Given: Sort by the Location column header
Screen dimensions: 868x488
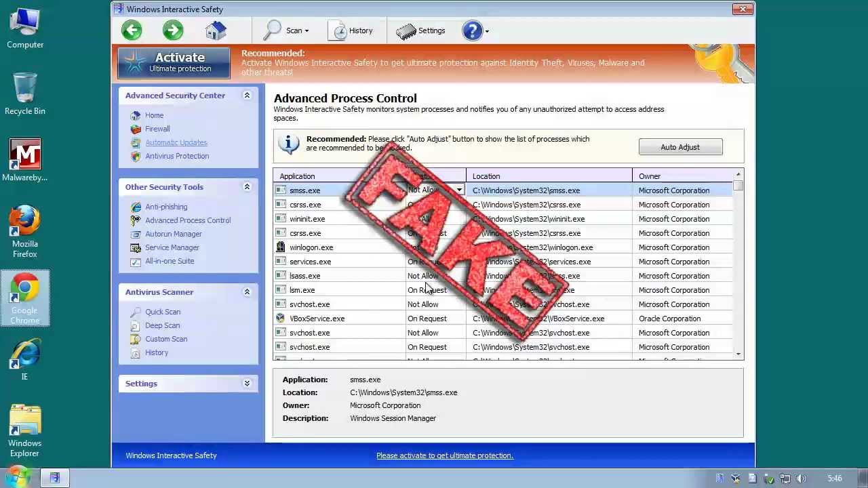Looking at the screenshot, I should 549,176.
